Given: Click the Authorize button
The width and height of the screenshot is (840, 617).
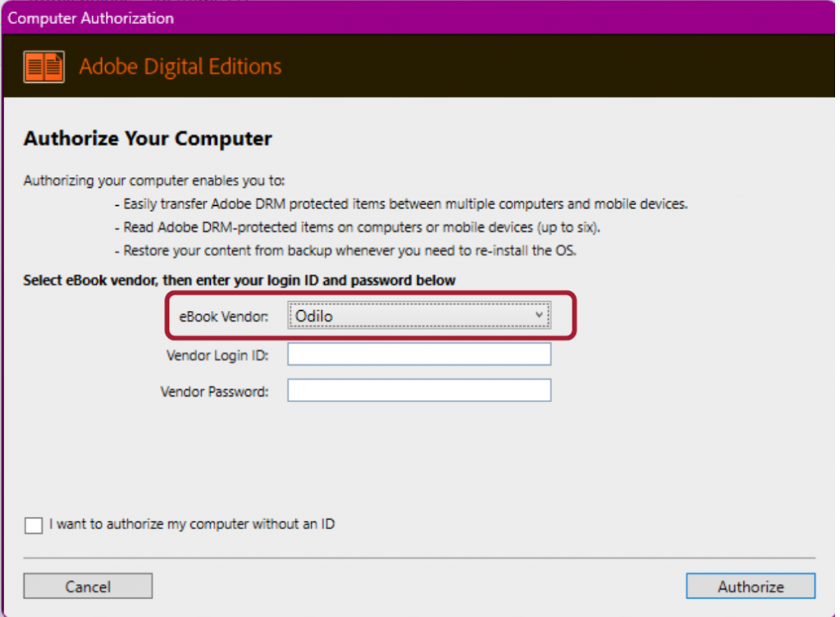Looking at the screenshot, I should click(751, 587).
